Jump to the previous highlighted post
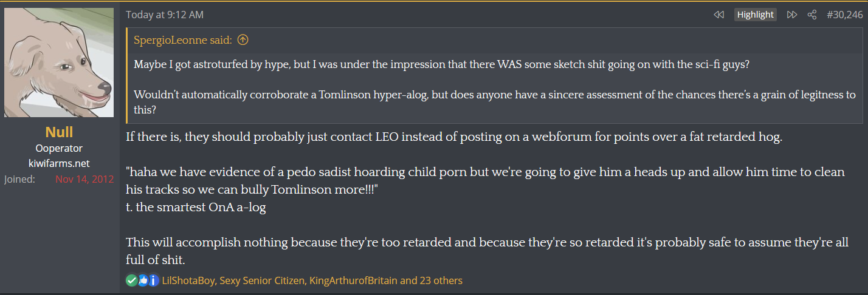868x295 pixels. coord(719,15)
